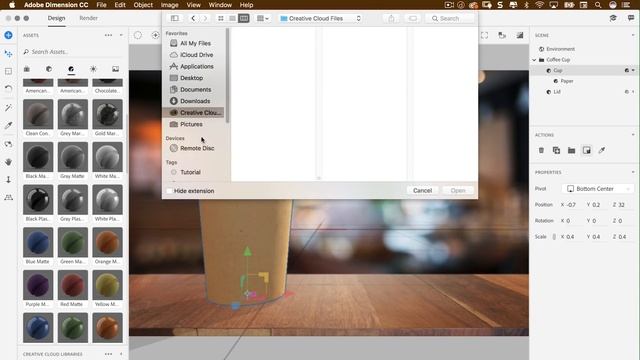Open the Learn graduation cap icon
The width and height of the screenshot is (640, 360).
pos(613,18)
